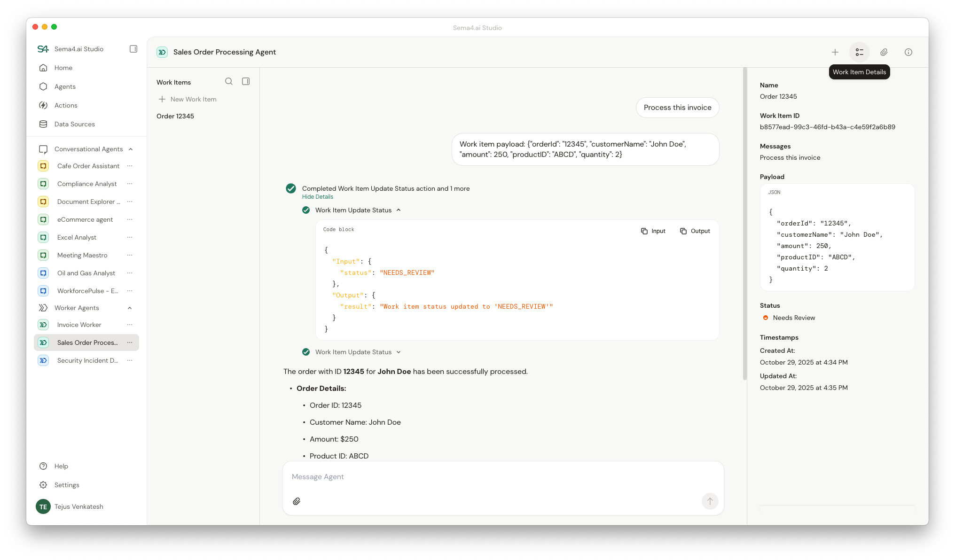The width and height of the screenshot is (955, 560).
Task: Click the info icon in the top right
Action: [x=908, y=52]
